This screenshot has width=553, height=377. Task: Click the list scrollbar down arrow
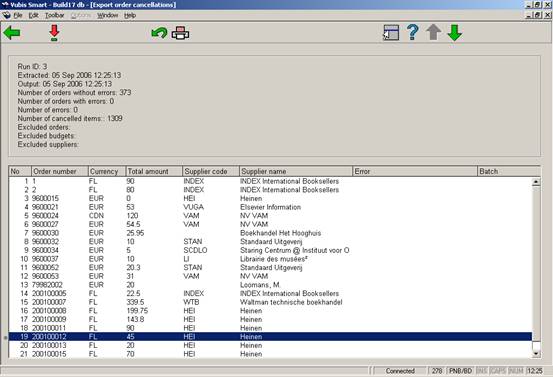536,353
